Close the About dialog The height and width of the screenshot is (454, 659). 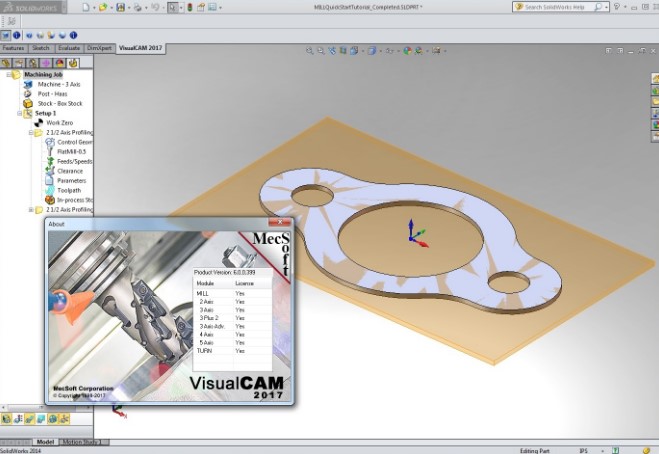[279, 222]
